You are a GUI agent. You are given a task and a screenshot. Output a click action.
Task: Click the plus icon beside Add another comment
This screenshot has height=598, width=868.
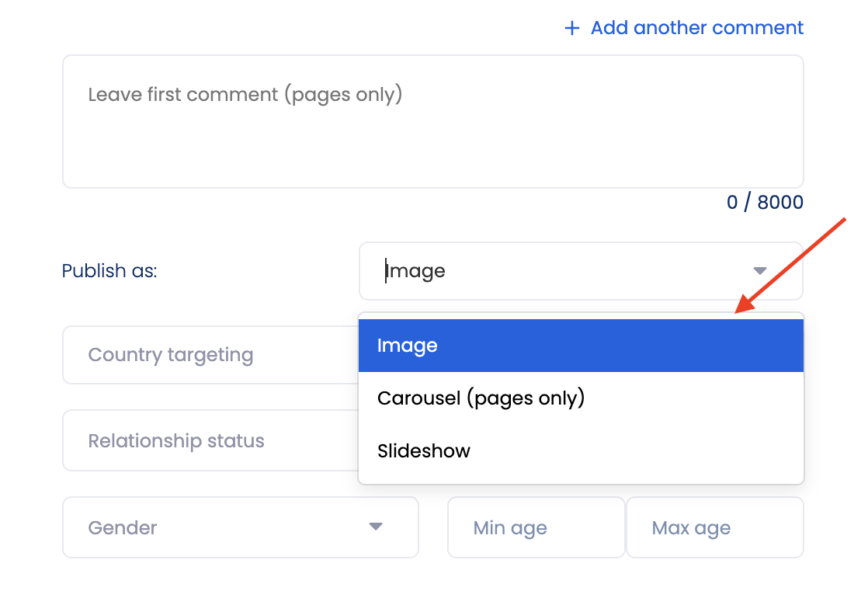click(x=572, y=28)
